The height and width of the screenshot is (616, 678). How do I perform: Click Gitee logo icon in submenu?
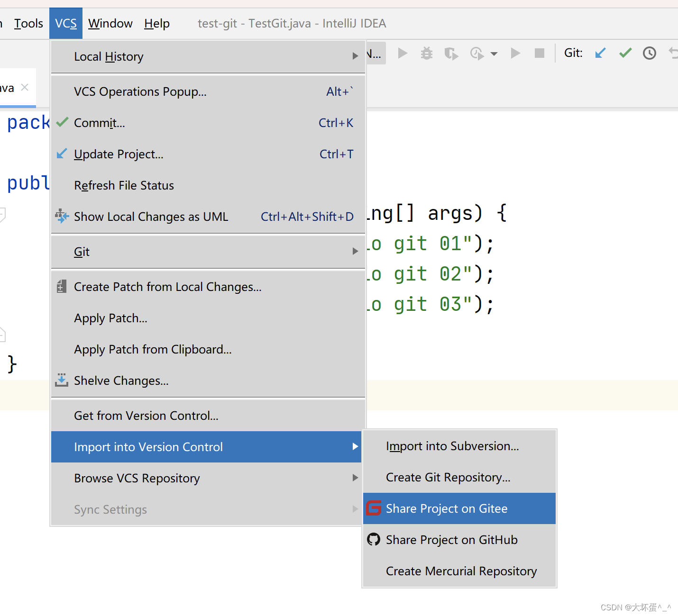coord(374,508)
